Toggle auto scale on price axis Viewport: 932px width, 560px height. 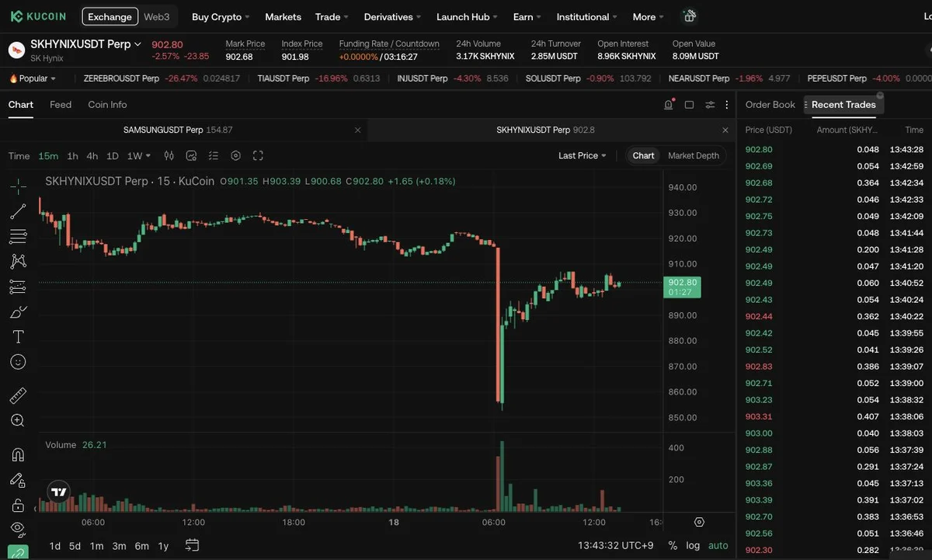pyautogui.click(x=718, y=545)
